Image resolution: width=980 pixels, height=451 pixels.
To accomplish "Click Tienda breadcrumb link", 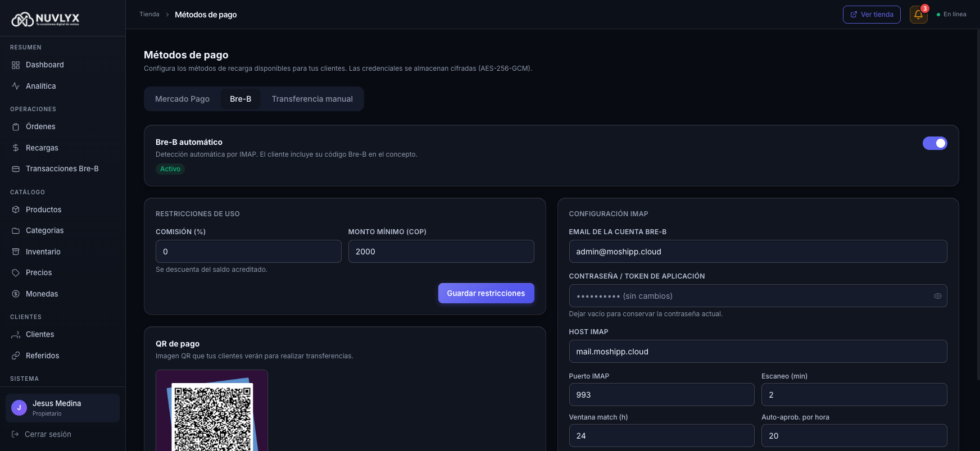I will [x=149, y=15].
